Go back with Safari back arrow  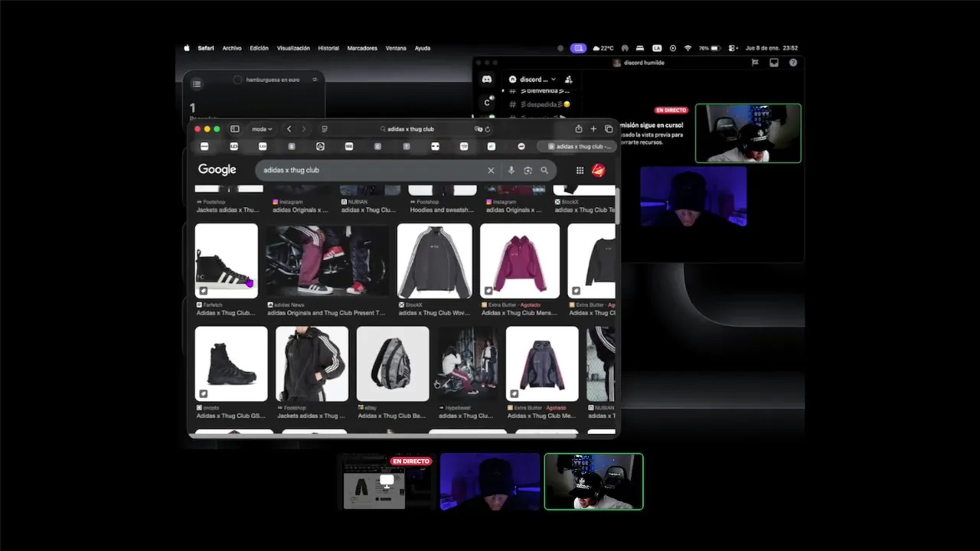(289, 129)
